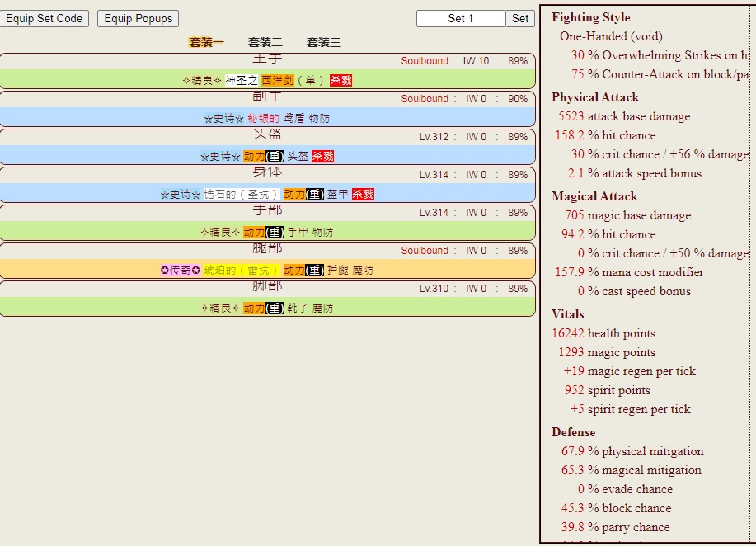The height and width of the screenshot is (546, 756).
Task: Open the 神圣之 西洋剑 main hand item
Action: coord(267,80)
